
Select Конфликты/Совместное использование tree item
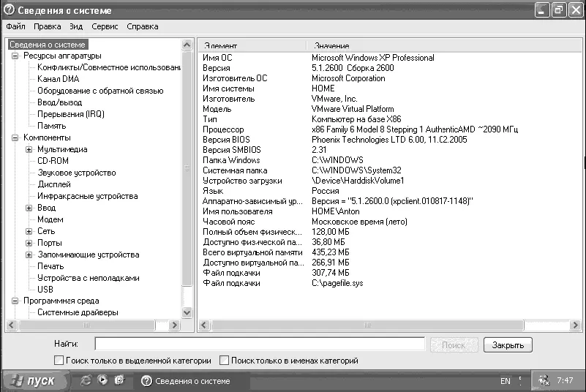point(109,67)
